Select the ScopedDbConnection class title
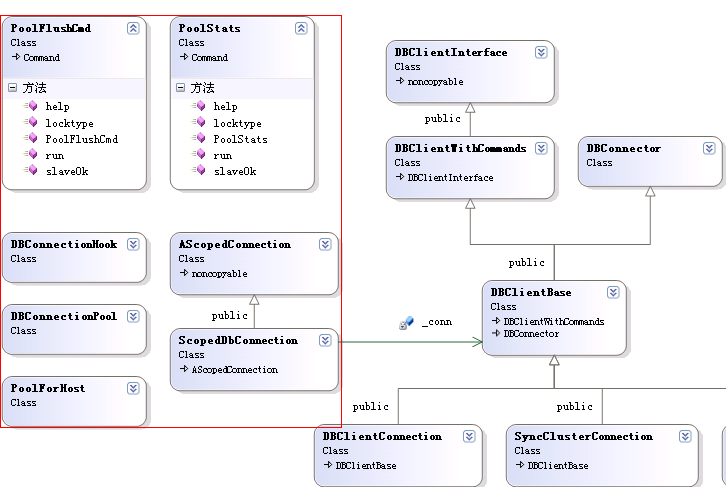The image size is (726, 487). tap(238, 340)
